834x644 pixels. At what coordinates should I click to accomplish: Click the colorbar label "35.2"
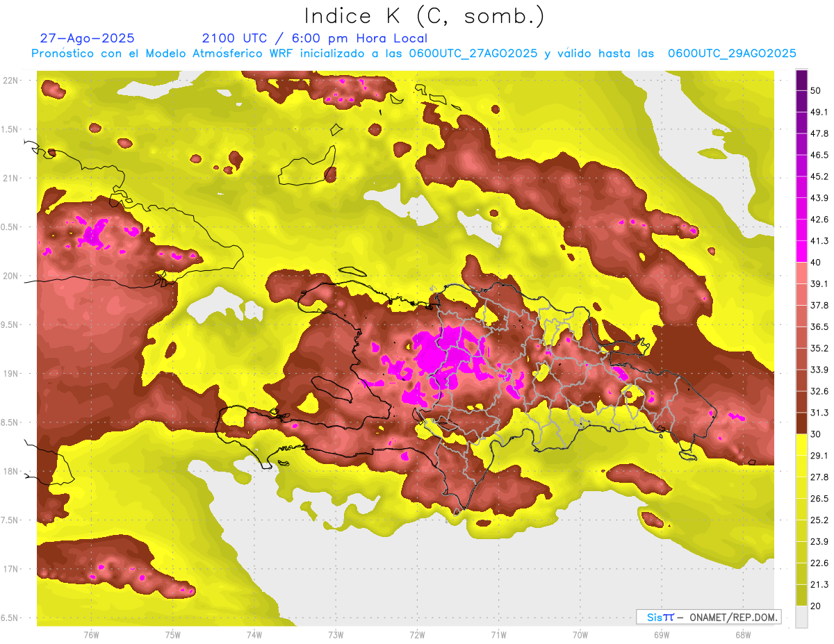pos(819,348)
